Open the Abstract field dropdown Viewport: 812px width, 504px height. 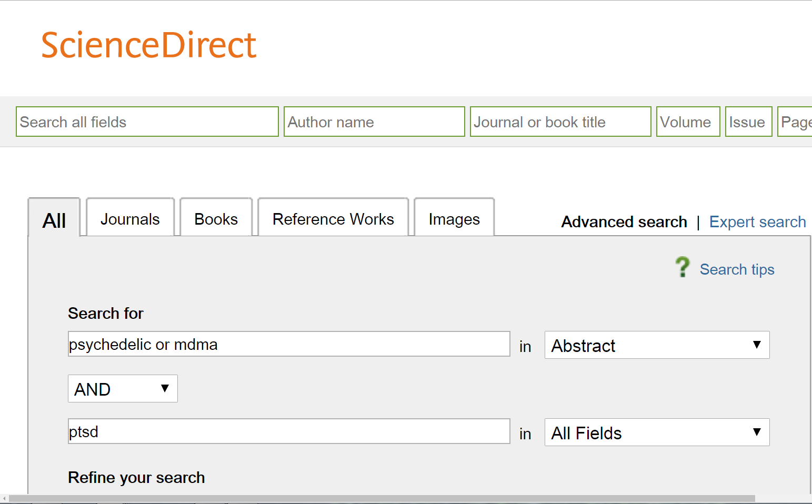(x=657, y=345)
